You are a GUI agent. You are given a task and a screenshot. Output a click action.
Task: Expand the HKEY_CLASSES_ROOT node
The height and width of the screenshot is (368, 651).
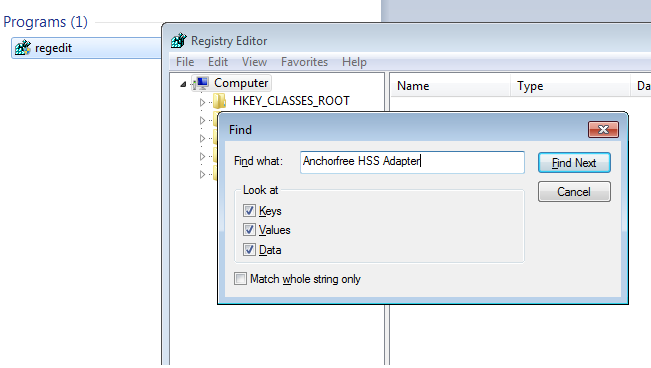pyautogui.click(x=202, y=102)
